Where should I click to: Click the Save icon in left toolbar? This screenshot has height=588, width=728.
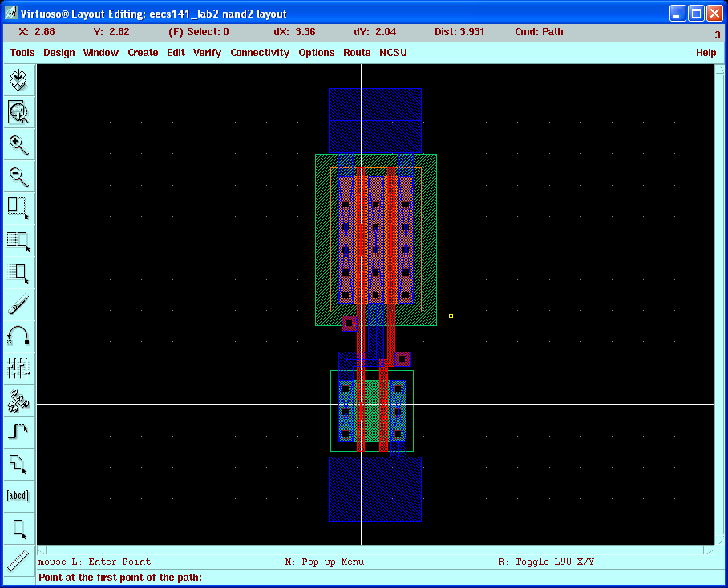[18, 80]
